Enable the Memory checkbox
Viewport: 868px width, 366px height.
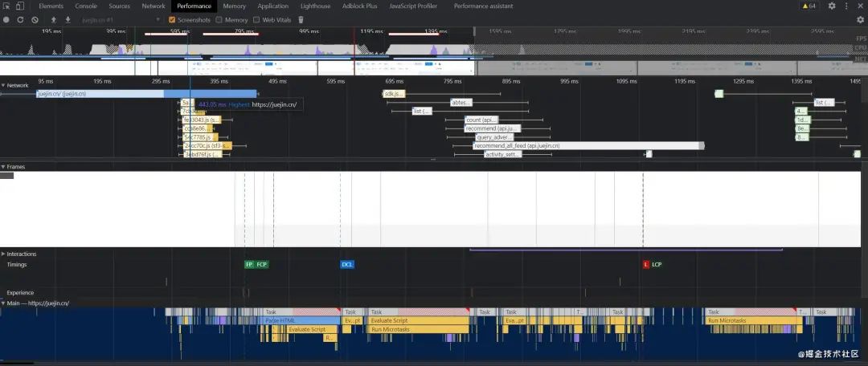pyautogui.click(x=219, y=20)
